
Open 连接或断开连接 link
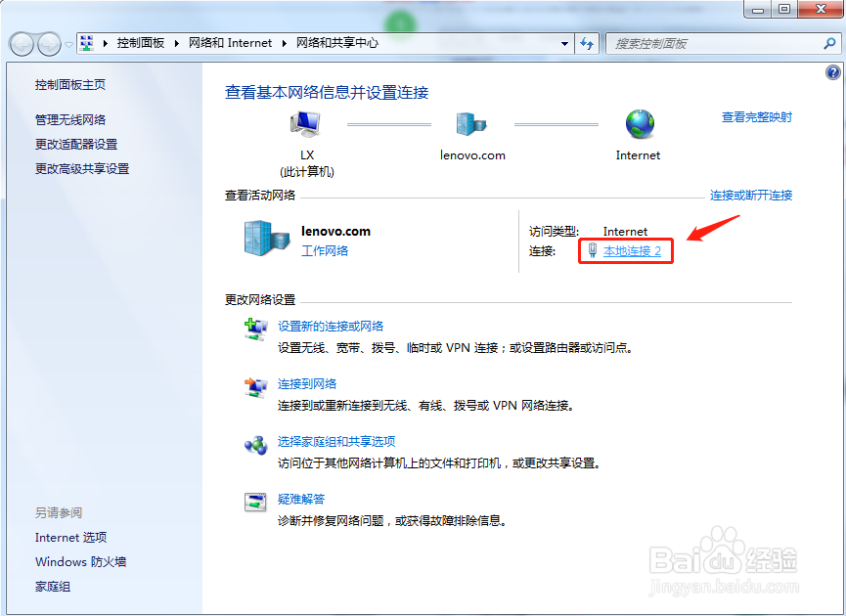pos(751,196)
